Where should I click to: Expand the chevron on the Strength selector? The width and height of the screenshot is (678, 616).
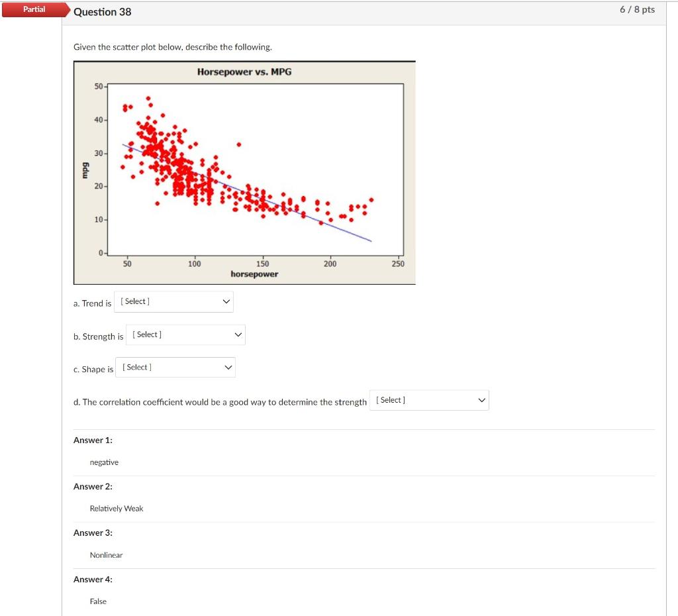click(238, 334)
